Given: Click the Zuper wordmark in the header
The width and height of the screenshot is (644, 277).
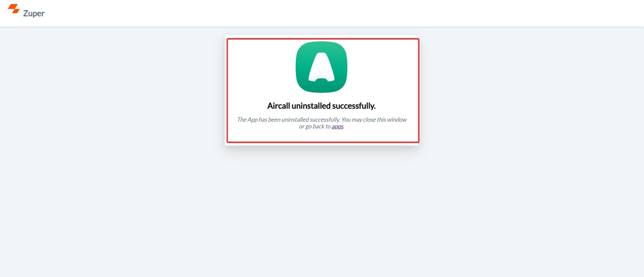Looking at the screenshot, I should coord(34,13).
